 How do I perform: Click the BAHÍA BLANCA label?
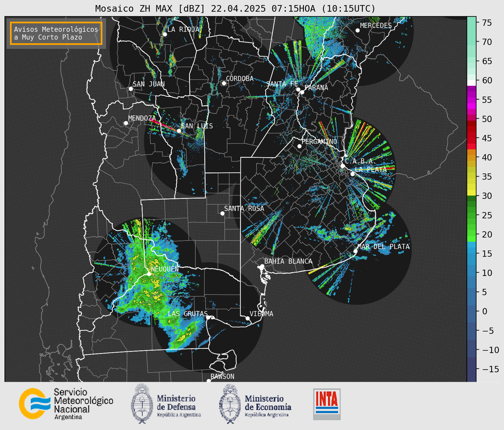pos(288,261)
